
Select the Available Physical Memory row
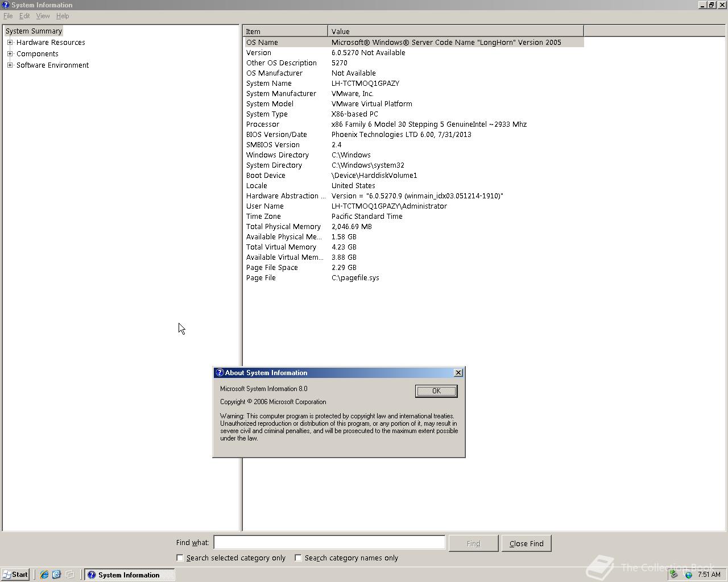click(414, 237)
